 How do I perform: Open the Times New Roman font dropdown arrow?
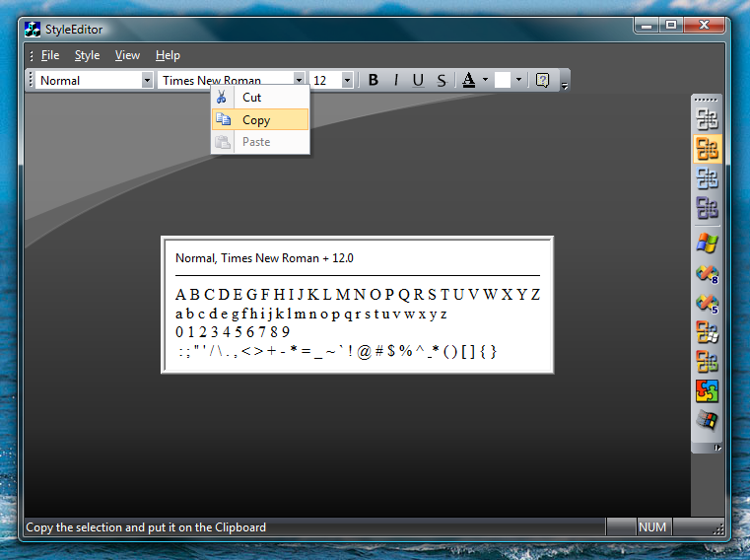pos(299,81)
